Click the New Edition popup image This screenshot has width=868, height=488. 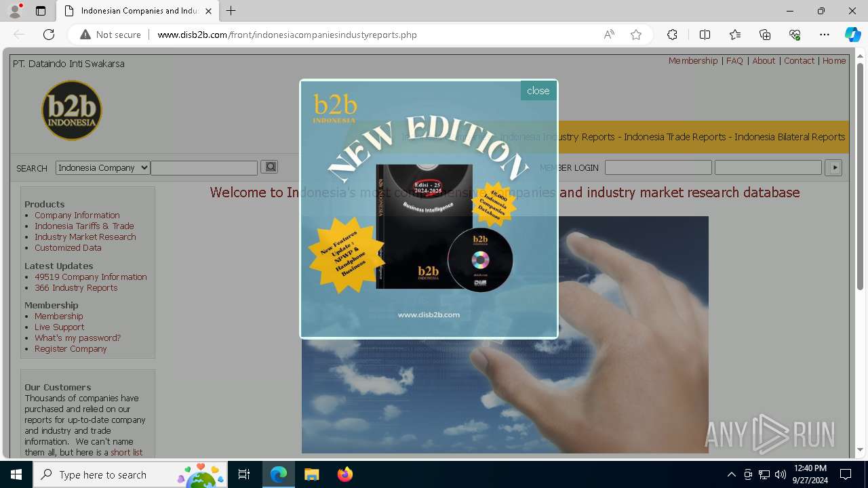click(x=429, y=209)
